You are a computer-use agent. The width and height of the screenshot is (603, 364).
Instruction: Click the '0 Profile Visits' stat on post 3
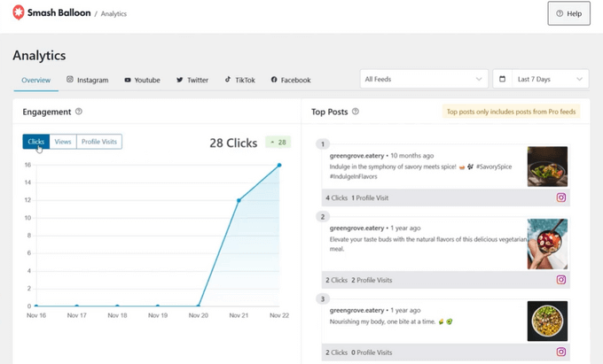[x=372, y=352]
